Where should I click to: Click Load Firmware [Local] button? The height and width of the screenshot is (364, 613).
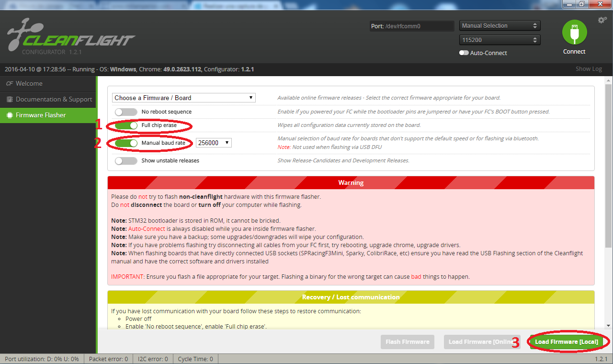(566, 342)
